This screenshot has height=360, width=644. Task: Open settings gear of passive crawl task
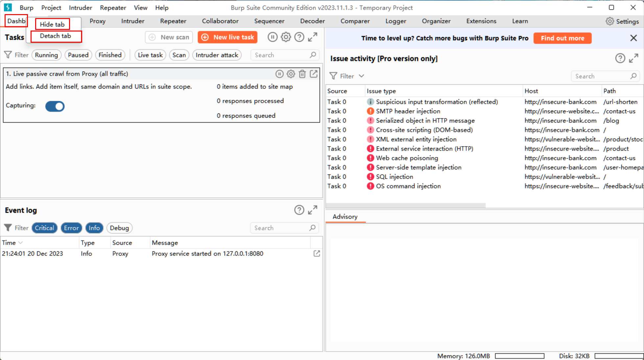coord(291,74)
